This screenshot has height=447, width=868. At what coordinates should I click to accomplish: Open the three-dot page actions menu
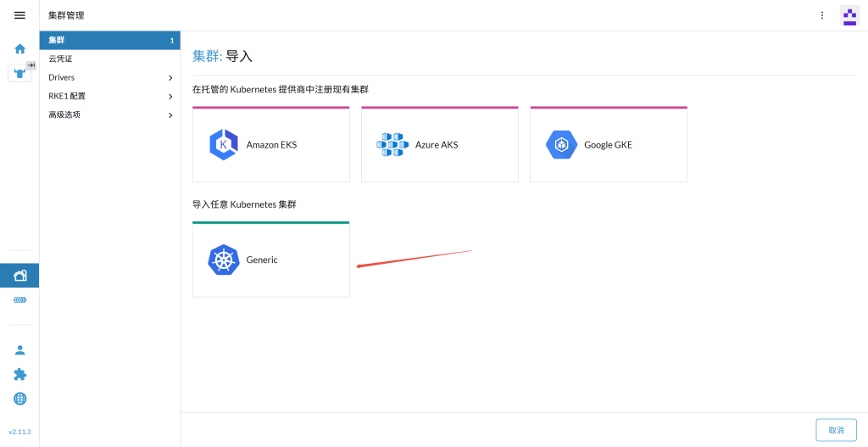click(x=821, y=15)
